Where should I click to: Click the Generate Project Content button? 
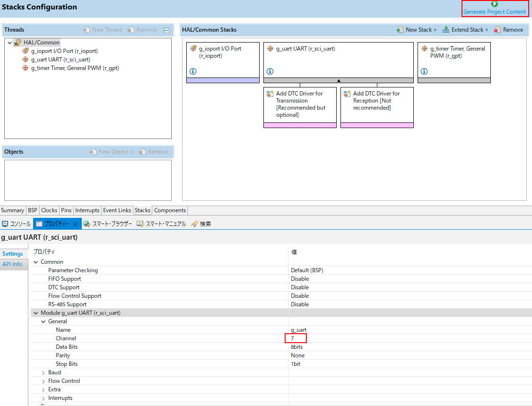(x=494, y=9)
